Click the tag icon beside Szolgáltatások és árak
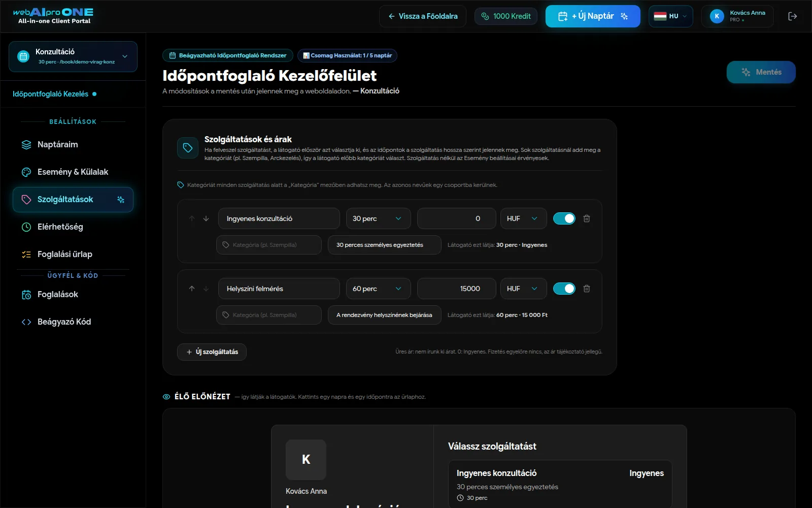 point(188,148)
